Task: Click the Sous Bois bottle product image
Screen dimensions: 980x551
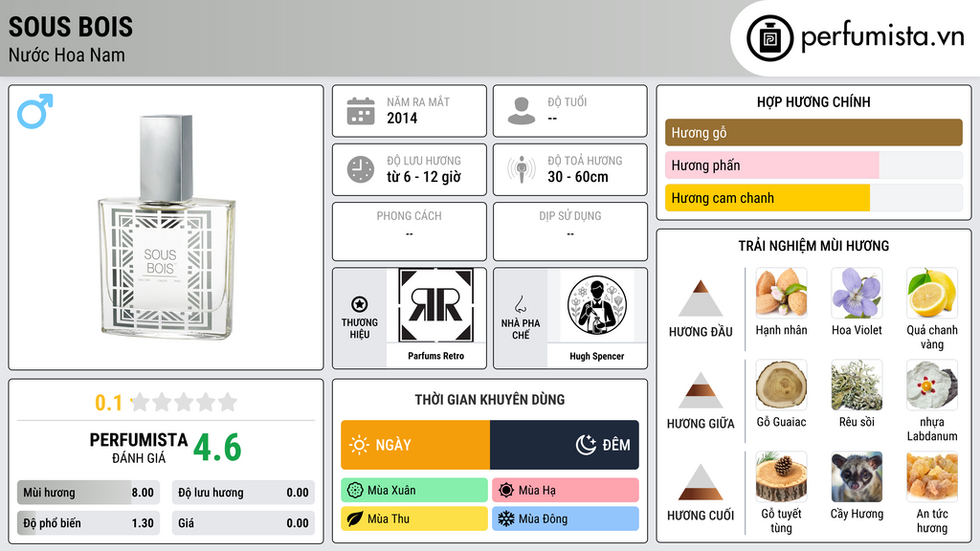Action: pos(167,227)
